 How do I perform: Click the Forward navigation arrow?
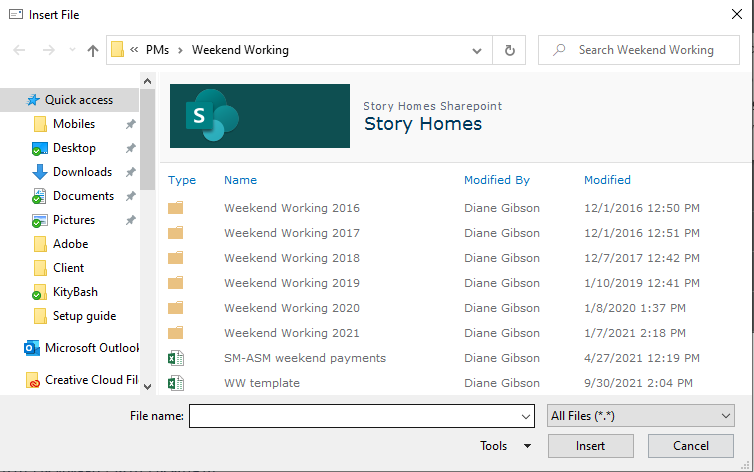pyautogui.click(x=49, y=50)
